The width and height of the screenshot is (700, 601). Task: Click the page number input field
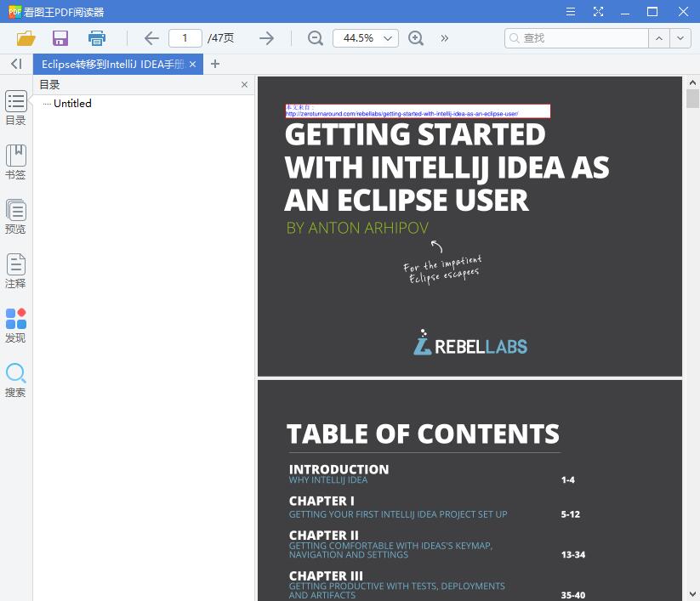(185, 38)
